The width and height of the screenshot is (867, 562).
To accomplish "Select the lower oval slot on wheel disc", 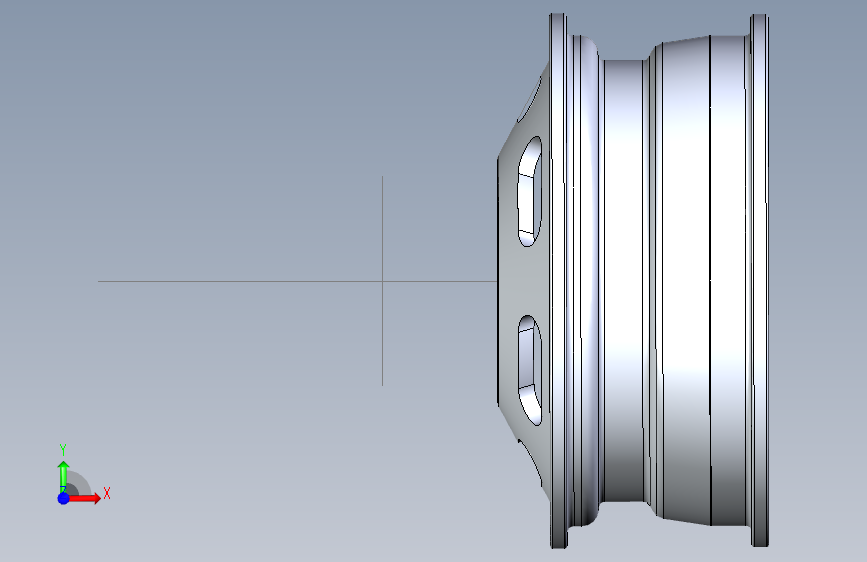I will (x=529, y=371).
